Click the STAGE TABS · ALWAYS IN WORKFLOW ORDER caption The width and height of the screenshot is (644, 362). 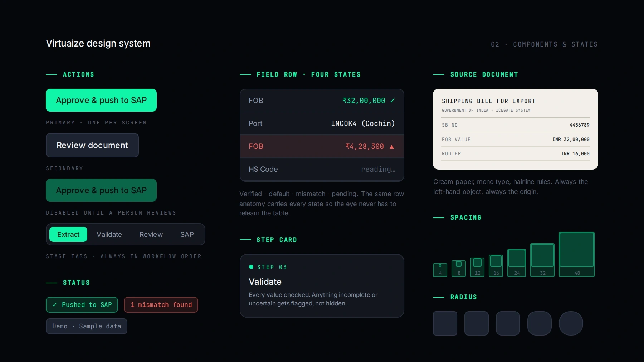[124, 256]
